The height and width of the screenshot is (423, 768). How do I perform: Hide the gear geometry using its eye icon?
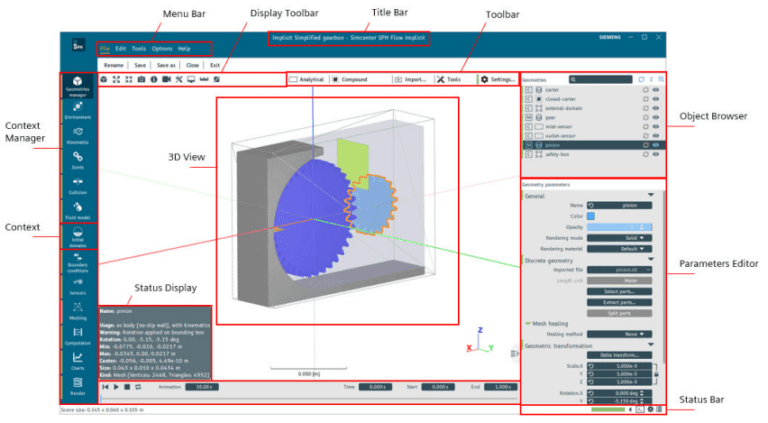click(656, 117)
